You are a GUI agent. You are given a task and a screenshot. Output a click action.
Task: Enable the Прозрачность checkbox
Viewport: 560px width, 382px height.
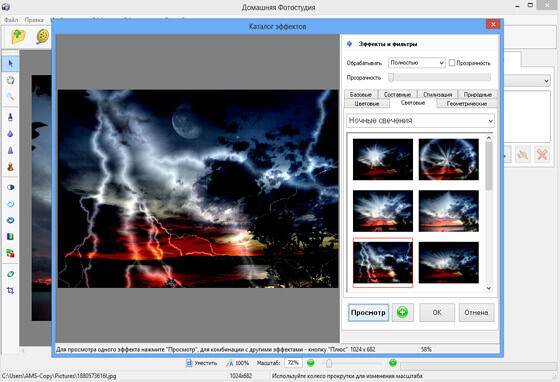[452, 63]
